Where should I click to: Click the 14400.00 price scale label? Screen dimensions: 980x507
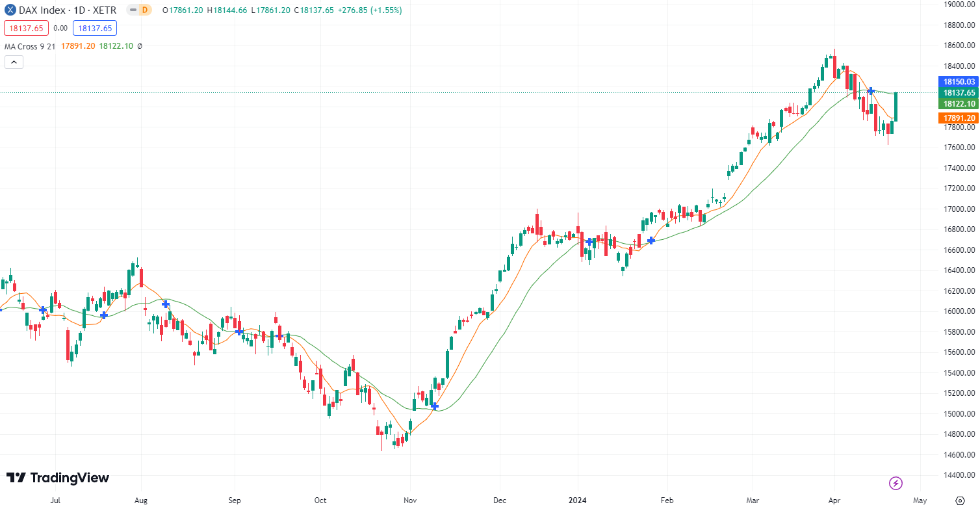coord(959,475)
